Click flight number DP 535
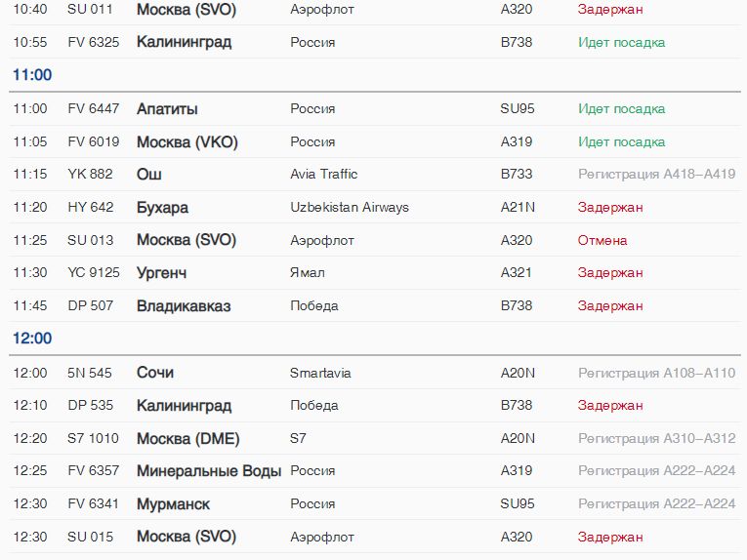The image size is (747, 560). point(90,406)
